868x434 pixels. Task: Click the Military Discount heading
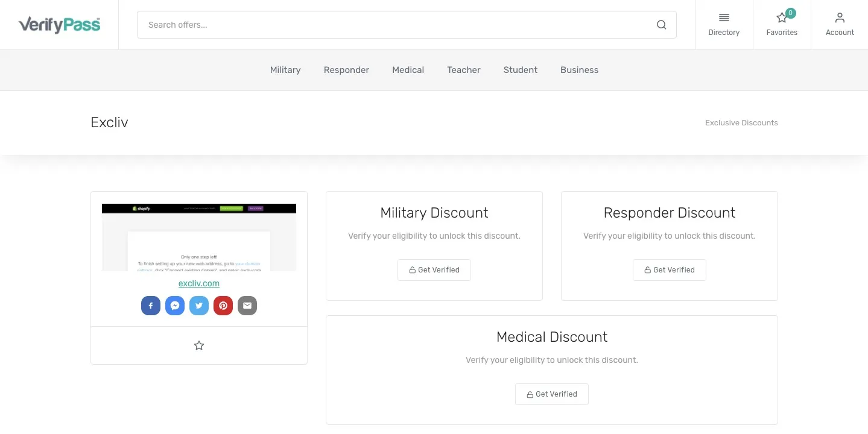pos(434,213)
